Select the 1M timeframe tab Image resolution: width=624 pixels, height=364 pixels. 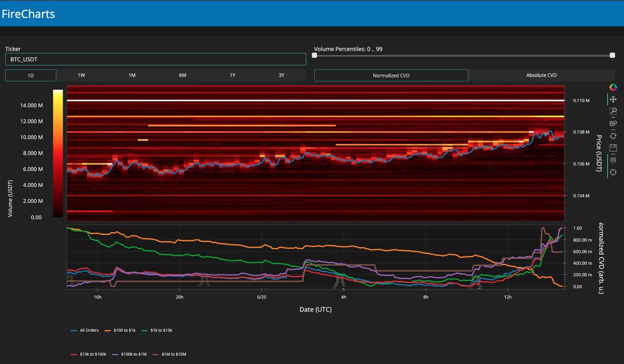tap(132, 75)
